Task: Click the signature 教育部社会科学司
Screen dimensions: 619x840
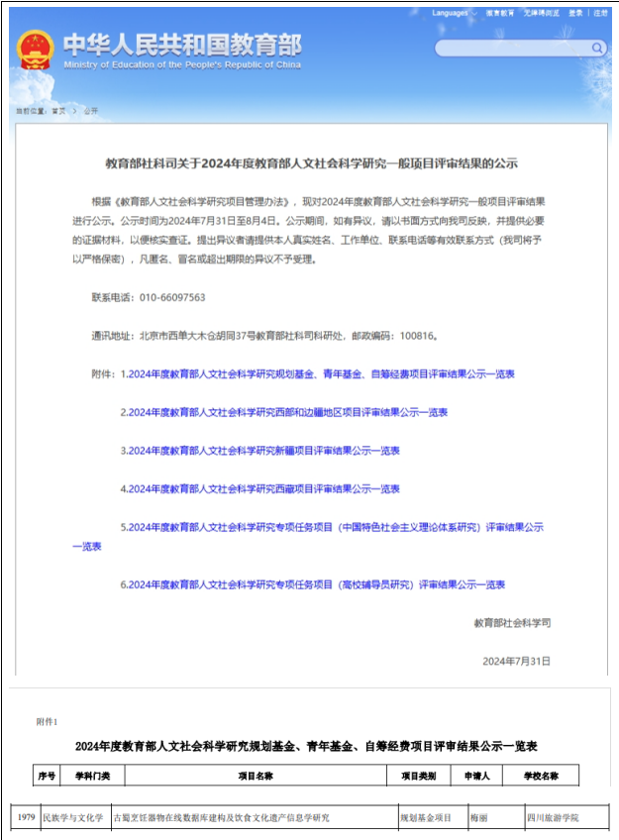Action: [512, 622]
